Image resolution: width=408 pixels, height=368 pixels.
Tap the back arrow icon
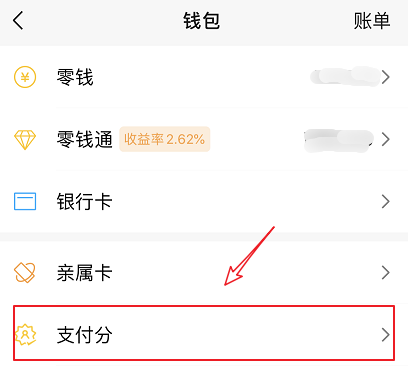tap(18, 20)
